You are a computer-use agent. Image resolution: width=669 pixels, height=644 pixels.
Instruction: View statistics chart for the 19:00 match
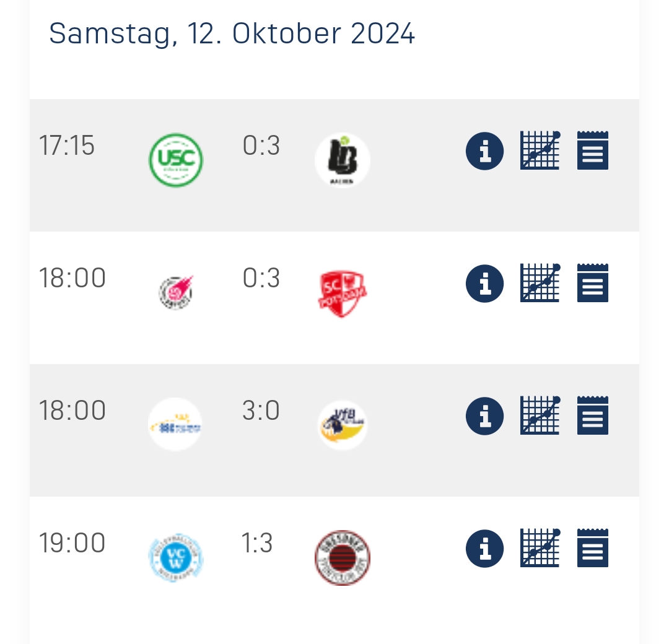coord(540,549)
